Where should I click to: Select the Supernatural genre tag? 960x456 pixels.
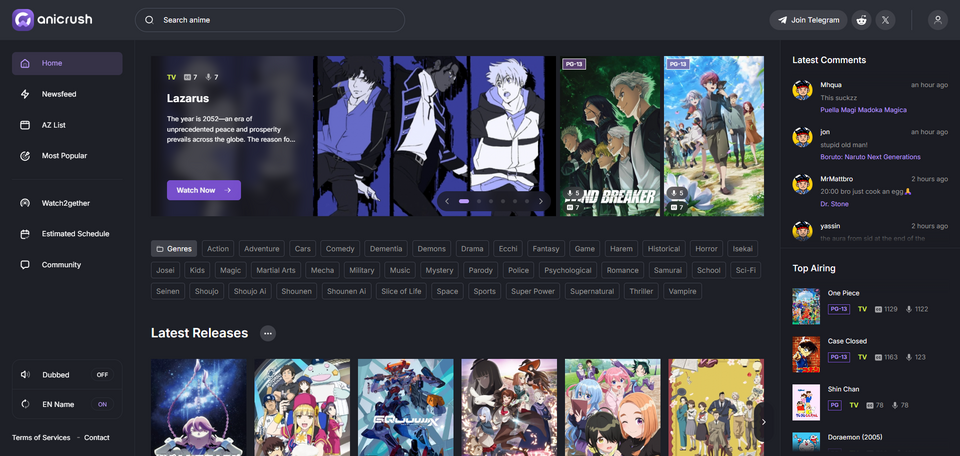pyautogui.click(x=591, y=291)
